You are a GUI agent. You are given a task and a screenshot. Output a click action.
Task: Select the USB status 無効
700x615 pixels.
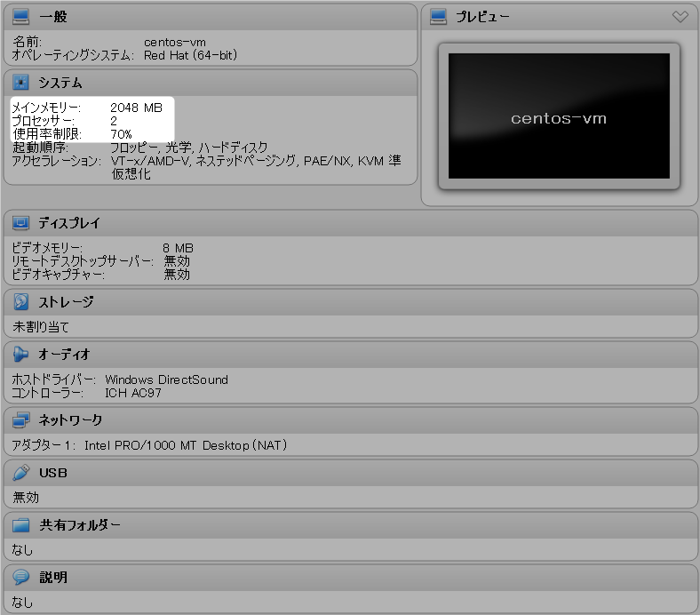click(26, 497)
